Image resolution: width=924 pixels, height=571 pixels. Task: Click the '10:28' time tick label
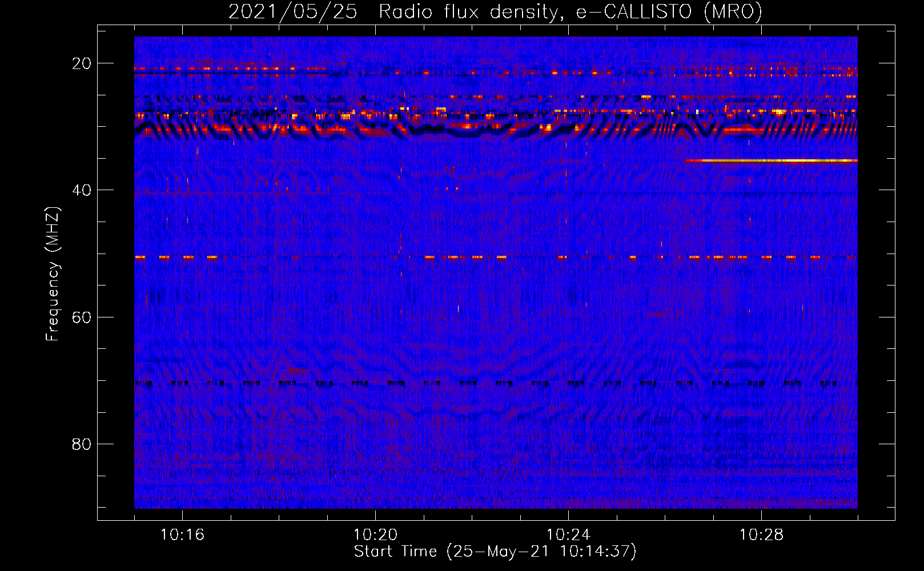(761, 535)
